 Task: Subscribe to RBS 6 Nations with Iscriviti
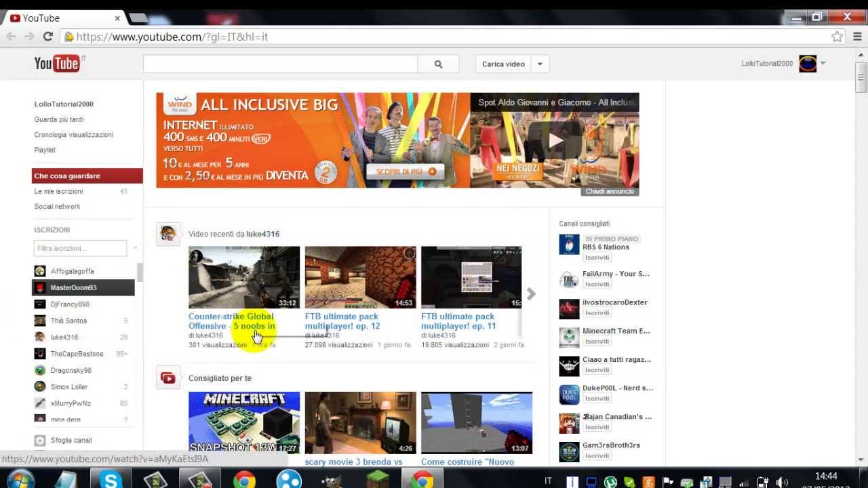597,258
